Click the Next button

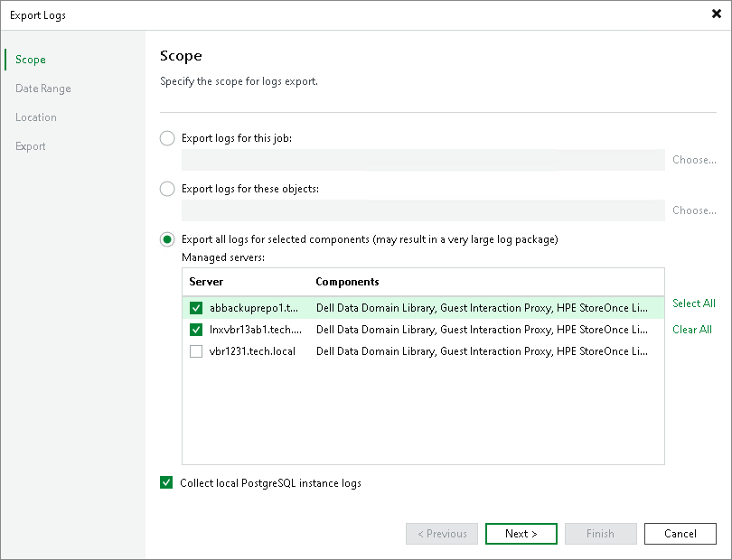(521, 534)
